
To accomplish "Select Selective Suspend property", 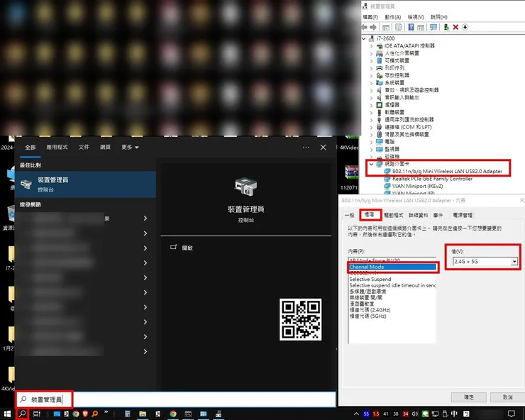I will [370, 280].
